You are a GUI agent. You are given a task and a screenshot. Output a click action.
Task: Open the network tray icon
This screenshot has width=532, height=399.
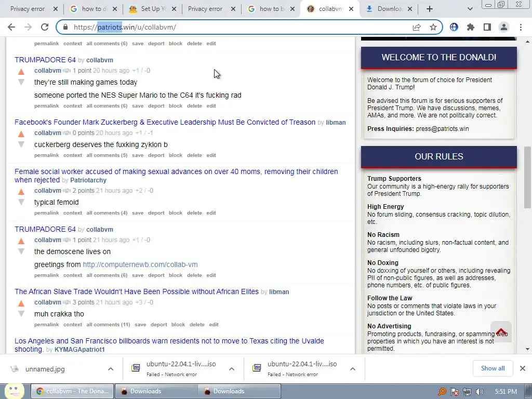click(467, 392)
